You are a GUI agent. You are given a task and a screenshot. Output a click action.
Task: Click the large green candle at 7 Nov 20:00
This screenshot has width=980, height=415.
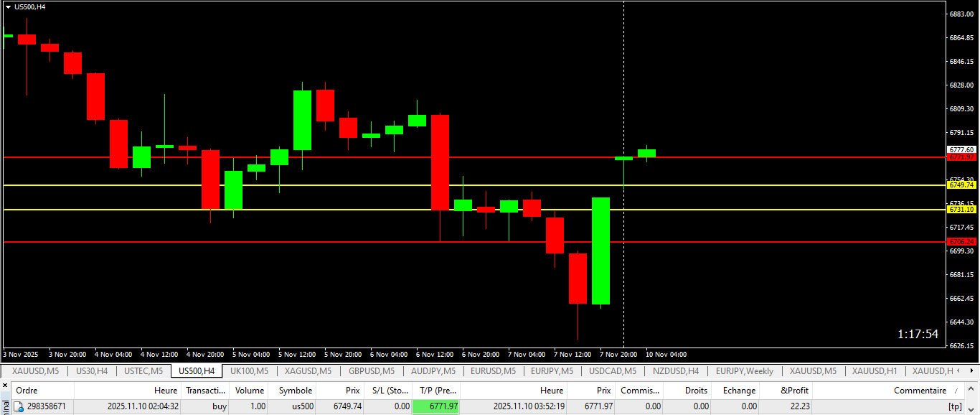tap(600, 251)
